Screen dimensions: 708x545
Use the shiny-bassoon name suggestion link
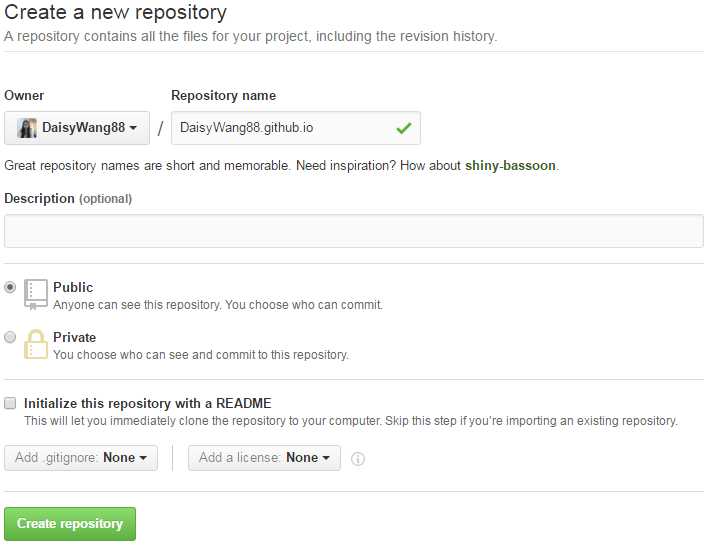pos(510,165)
